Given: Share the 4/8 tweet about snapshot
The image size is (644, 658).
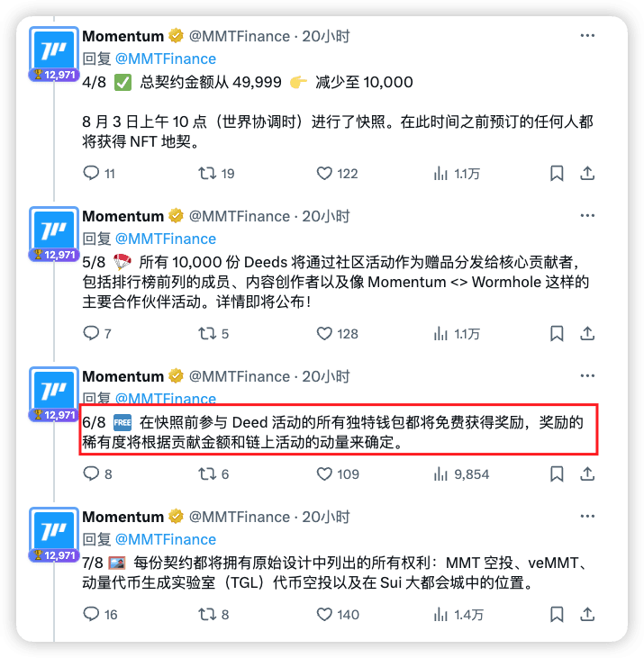Looking at the screenshot, I should click(587, 173).
